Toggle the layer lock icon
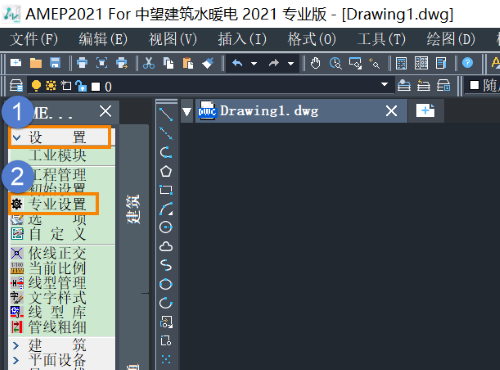Screen dimensions: 500x370 [81, 86]
